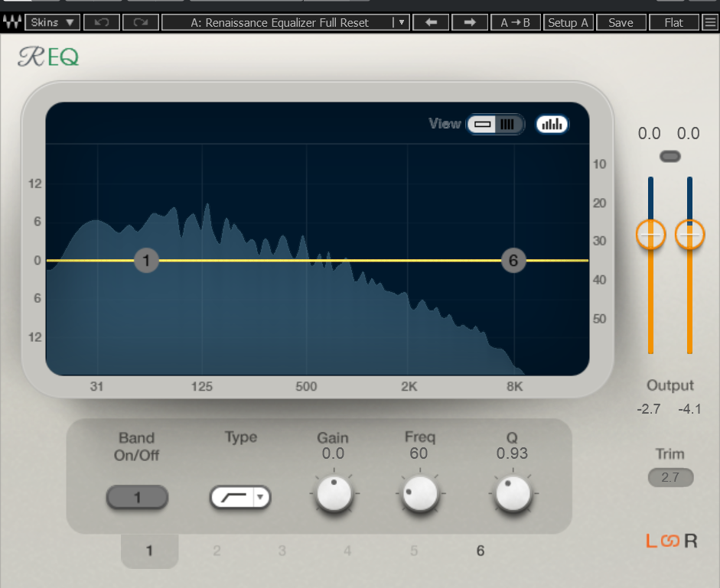Copy setup A to B
The width and height of the screenshot is (720, 588).
(x=515, y=22)
